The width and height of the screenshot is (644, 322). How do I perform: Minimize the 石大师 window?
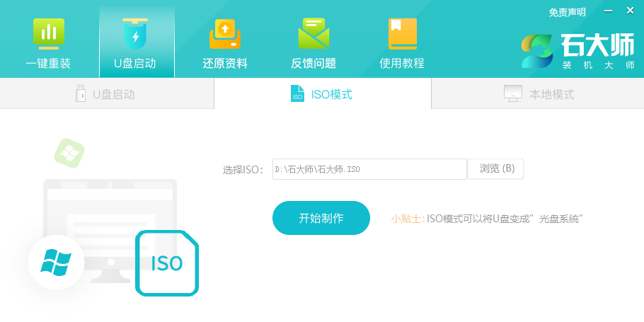point(609,11)
